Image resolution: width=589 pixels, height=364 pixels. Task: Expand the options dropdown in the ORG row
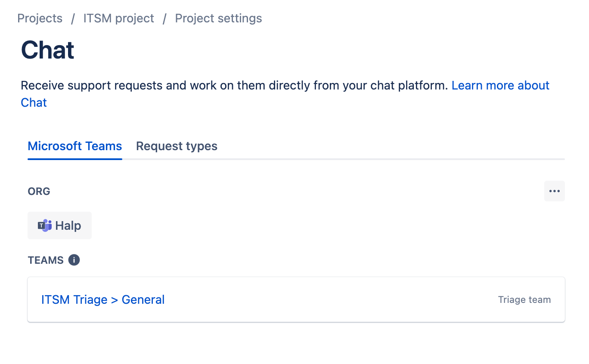554,191
